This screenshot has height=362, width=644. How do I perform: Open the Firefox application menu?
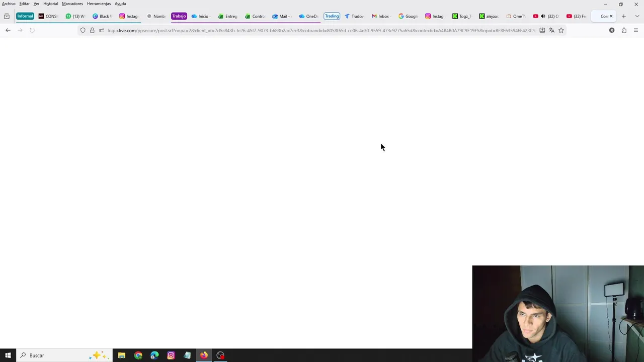[x=636, y=30]
